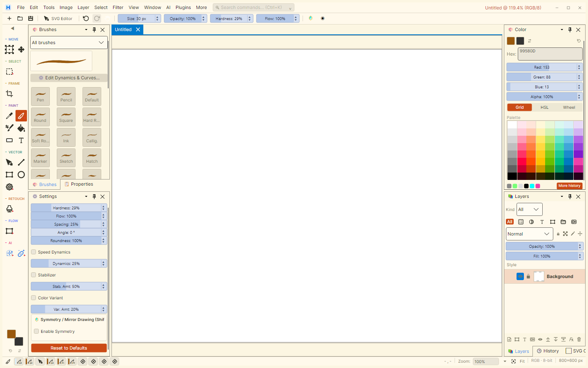Switch to the Properties tab
Screen dimensions: 588x368
[x=79, y=184]
